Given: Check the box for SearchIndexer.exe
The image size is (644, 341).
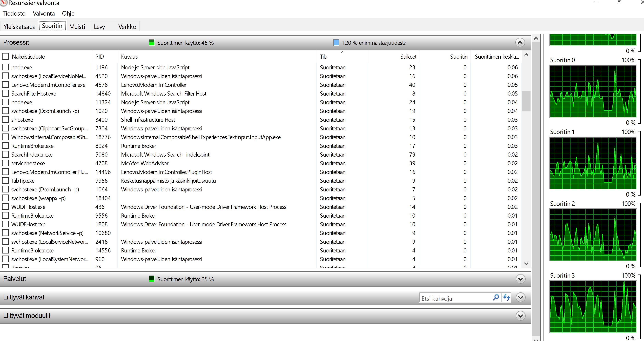Looking at the screenshot, I should [x=5, y=155].
